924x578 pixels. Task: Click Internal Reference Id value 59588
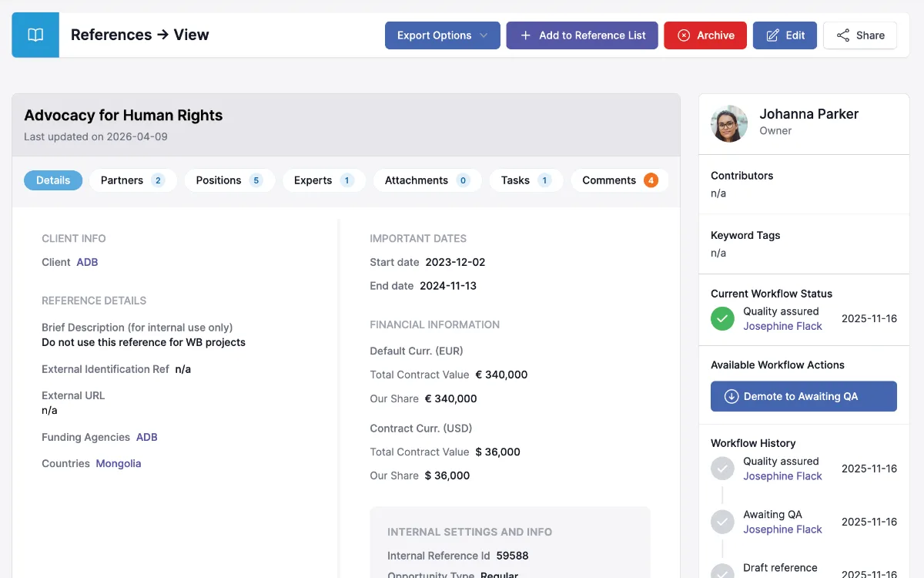point(513,556)
